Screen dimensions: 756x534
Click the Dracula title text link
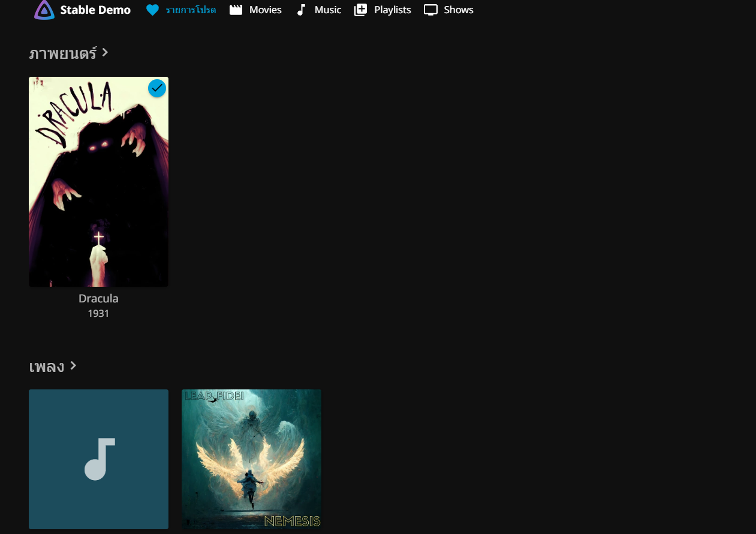(x=98, y=298)
